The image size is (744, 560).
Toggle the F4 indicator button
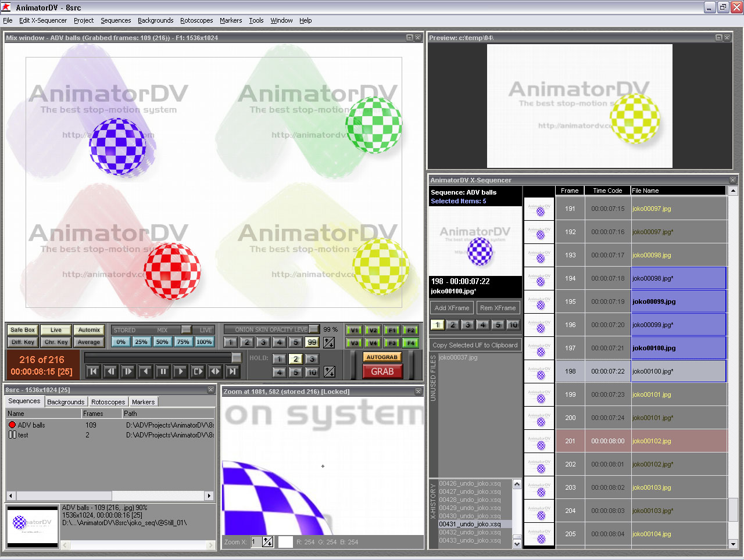(410, 343)
